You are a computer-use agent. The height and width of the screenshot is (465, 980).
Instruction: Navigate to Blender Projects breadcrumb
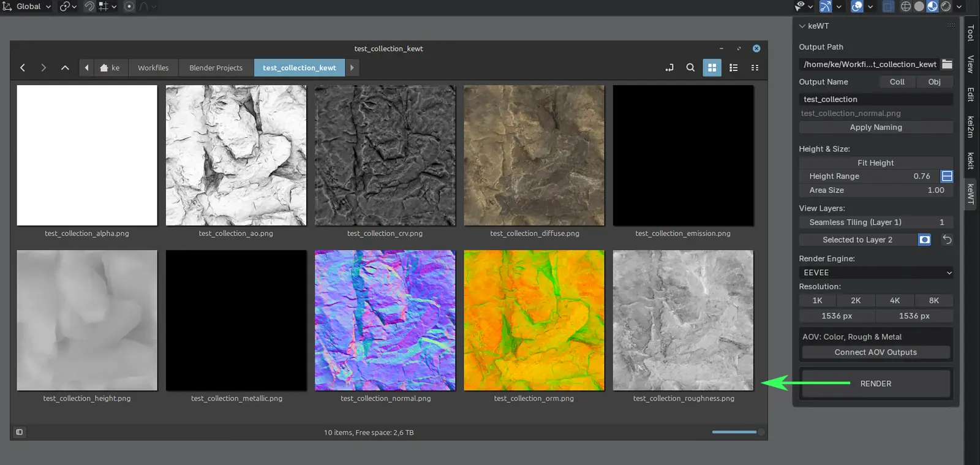click(216, 68)
